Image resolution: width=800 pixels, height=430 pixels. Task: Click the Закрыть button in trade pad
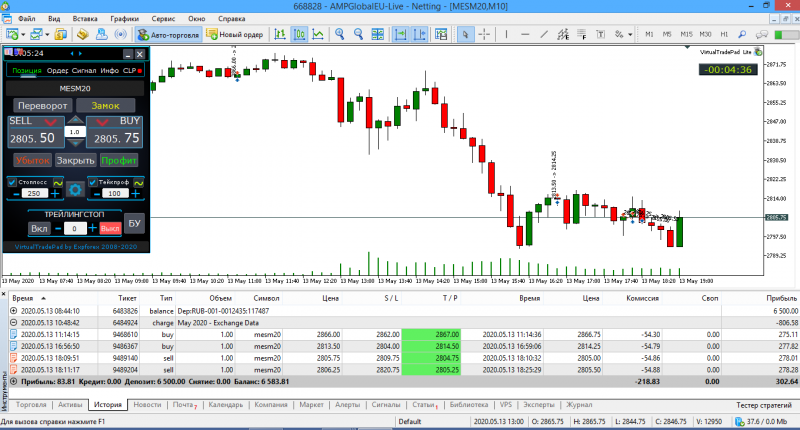(76, 160)
